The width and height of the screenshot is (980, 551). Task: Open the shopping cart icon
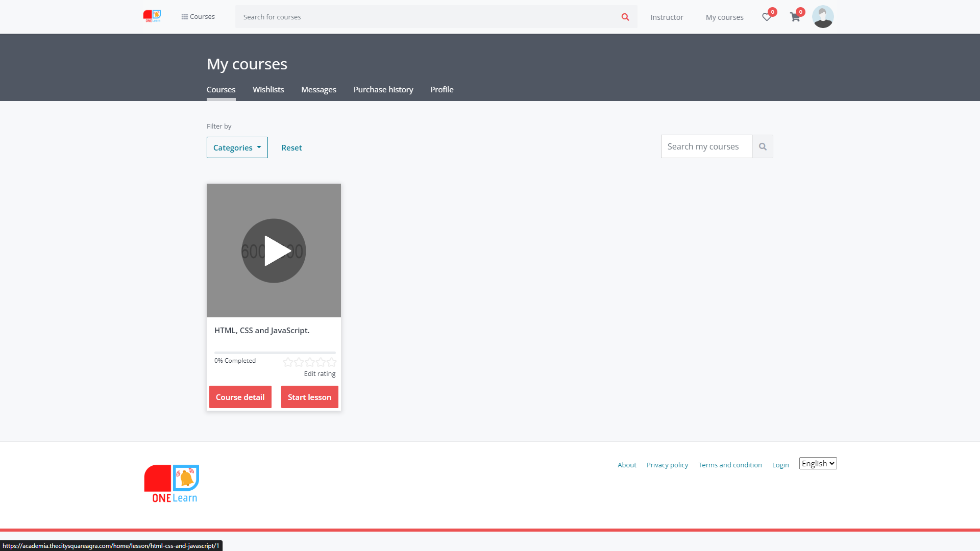click(x=795, y=17)
